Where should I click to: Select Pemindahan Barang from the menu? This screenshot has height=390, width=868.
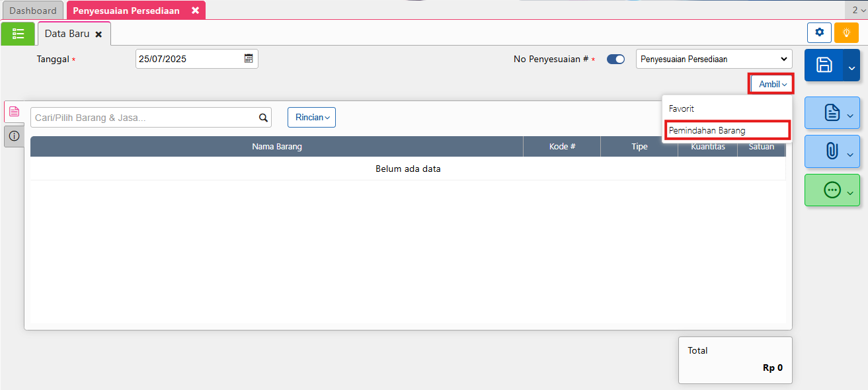pyautogui.click(x=707, y=130)
